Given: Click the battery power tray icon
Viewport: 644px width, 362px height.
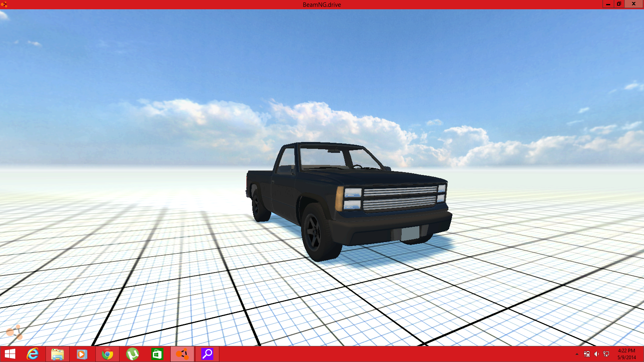Looking at the screenshot, I should point(587,354).
